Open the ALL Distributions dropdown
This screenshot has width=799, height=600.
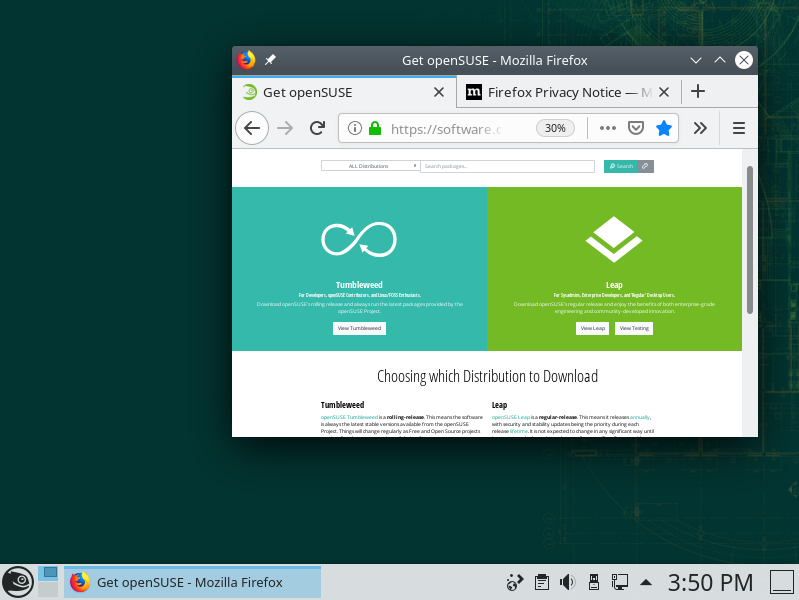[x=369, y=166]
